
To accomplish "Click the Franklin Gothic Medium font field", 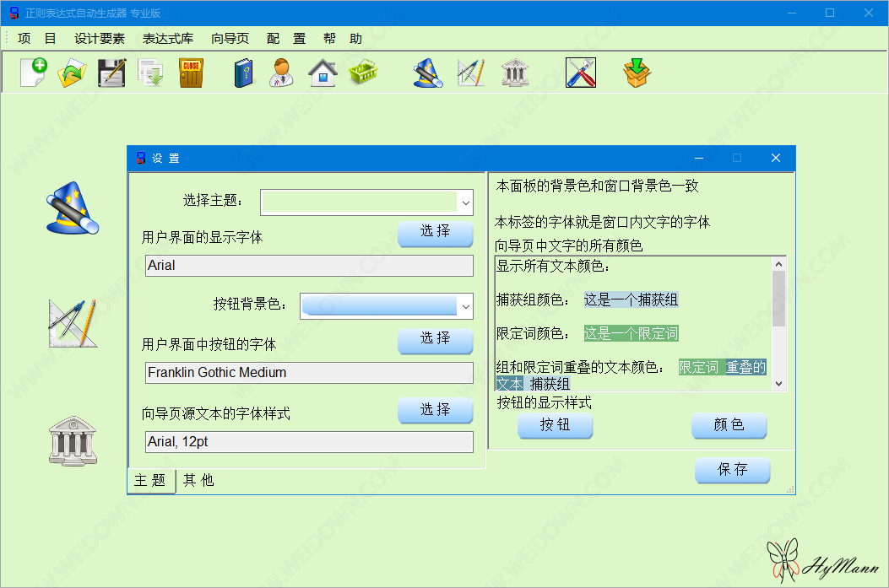I will (x=310, y=373).
